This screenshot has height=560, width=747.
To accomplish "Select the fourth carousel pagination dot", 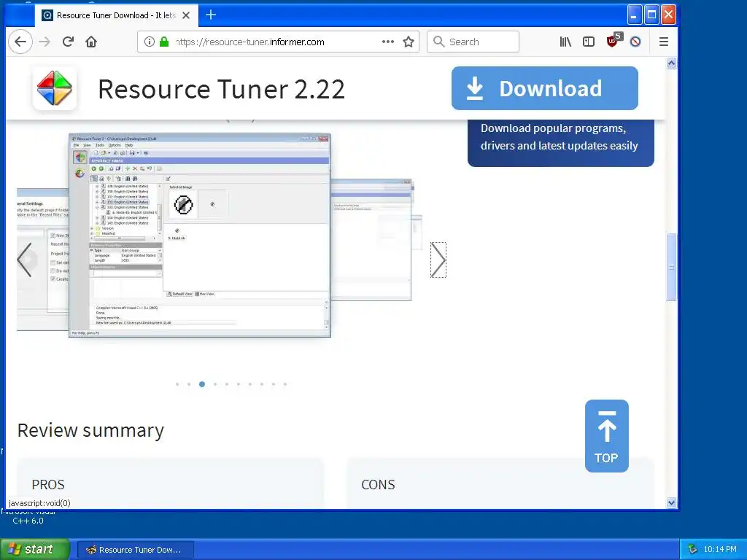I will (215, 384).
